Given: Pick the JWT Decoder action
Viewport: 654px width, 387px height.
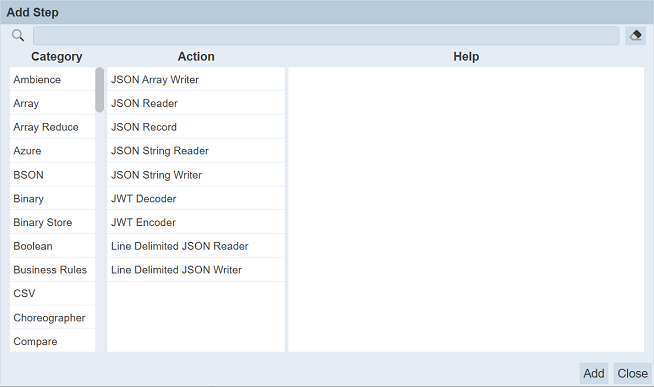Looking at the screenshot, I should click(x=196, y=199).
